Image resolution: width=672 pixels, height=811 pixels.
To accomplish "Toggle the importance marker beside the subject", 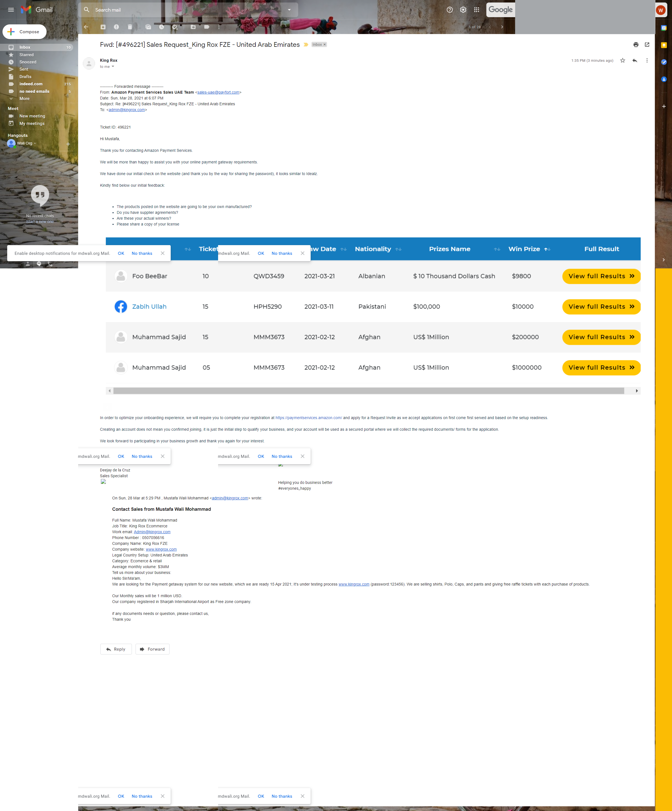I will tap(306, 45).
